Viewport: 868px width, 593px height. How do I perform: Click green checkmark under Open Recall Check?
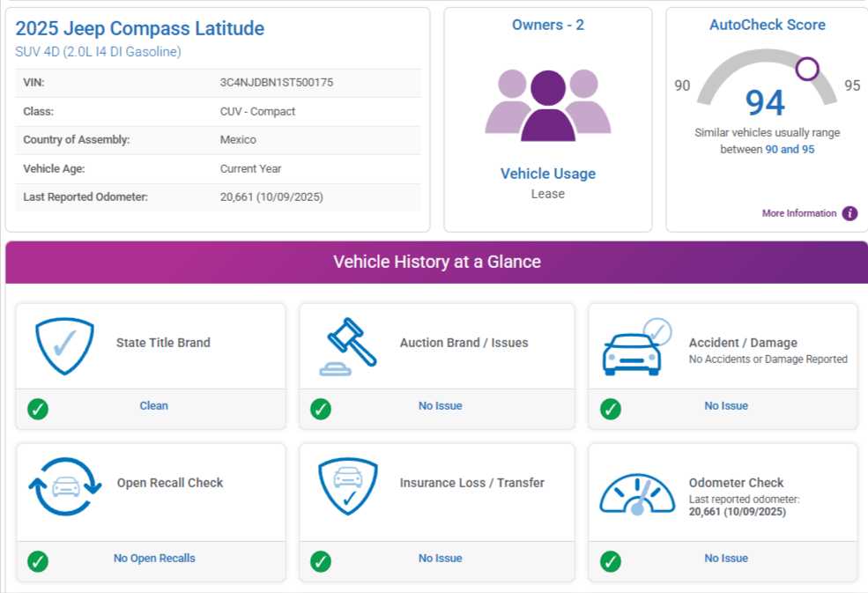38,561
